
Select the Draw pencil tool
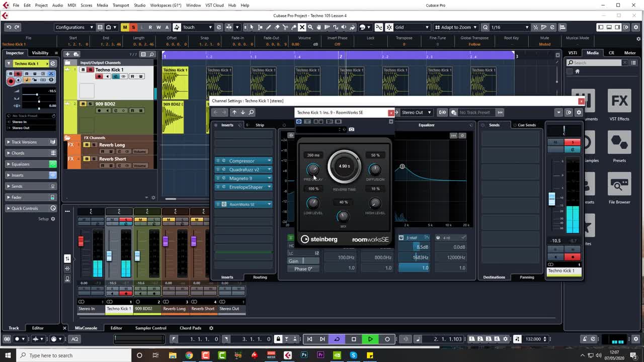click(x=269, y=27)
